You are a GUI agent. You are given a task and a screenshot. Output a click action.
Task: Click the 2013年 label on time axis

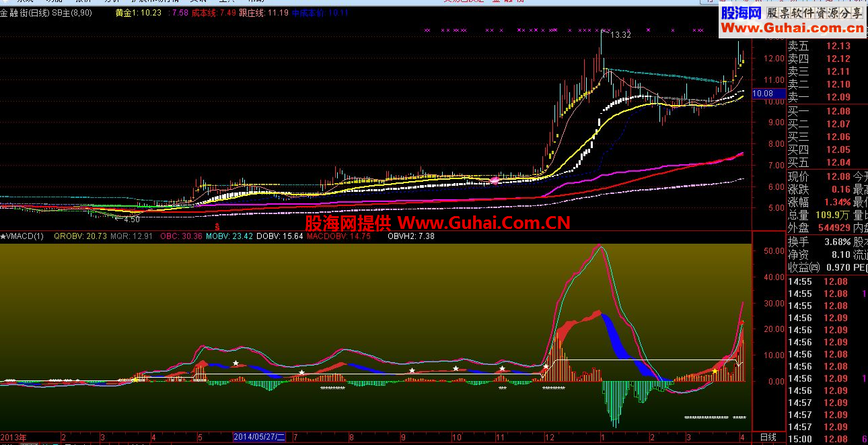coord(13,437)
